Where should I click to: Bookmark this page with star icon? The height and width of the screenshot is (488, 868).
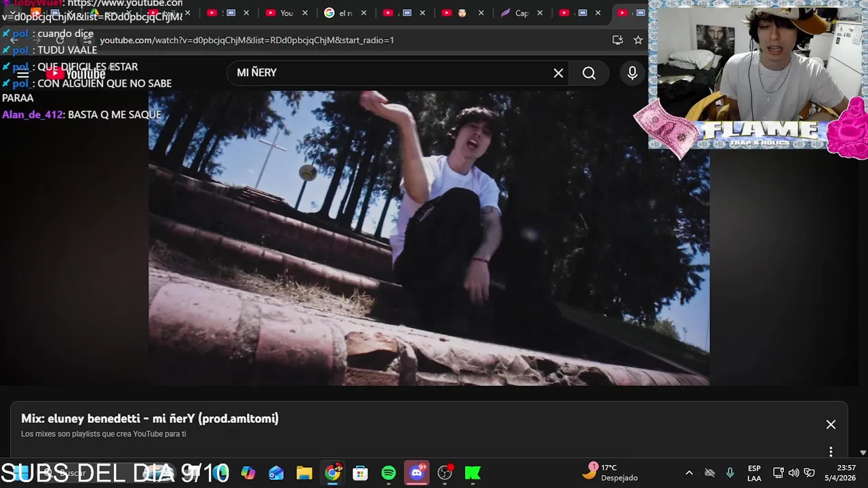point(638,40)
